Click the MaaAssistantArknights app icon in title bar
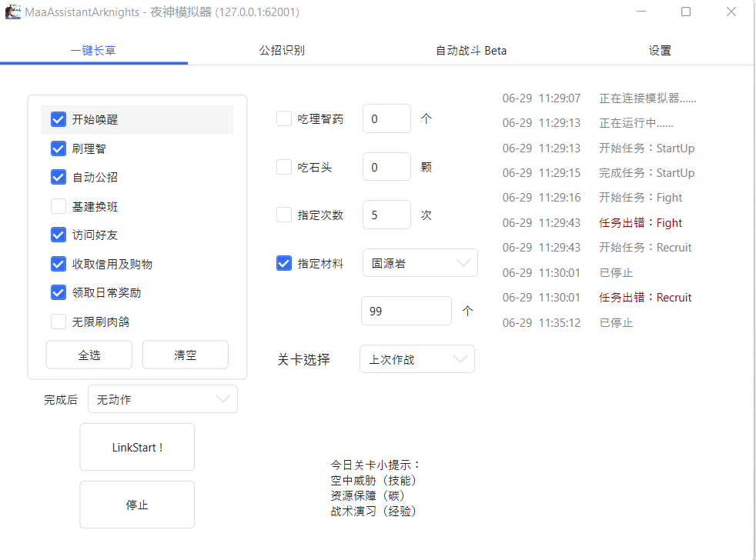Viewport: 756px width, 560px height. pos(13,12)
